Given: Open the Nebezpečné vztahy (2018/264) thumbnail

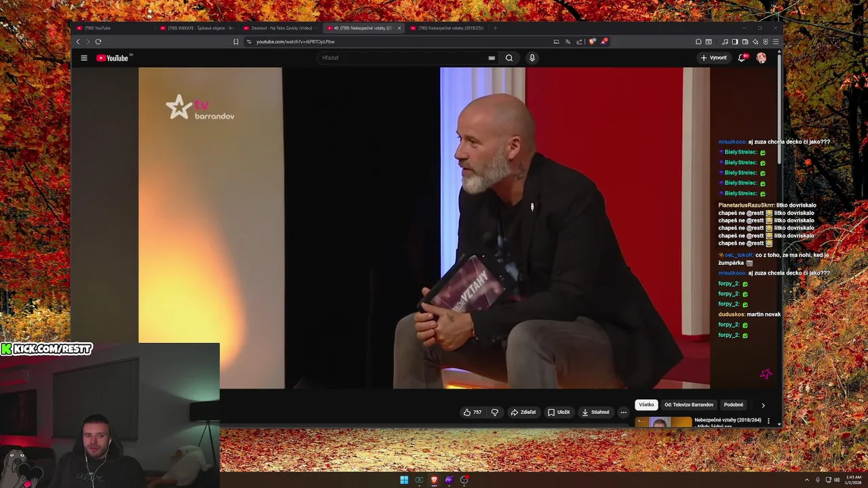Looking at the screenshot, I should [663, 422].
